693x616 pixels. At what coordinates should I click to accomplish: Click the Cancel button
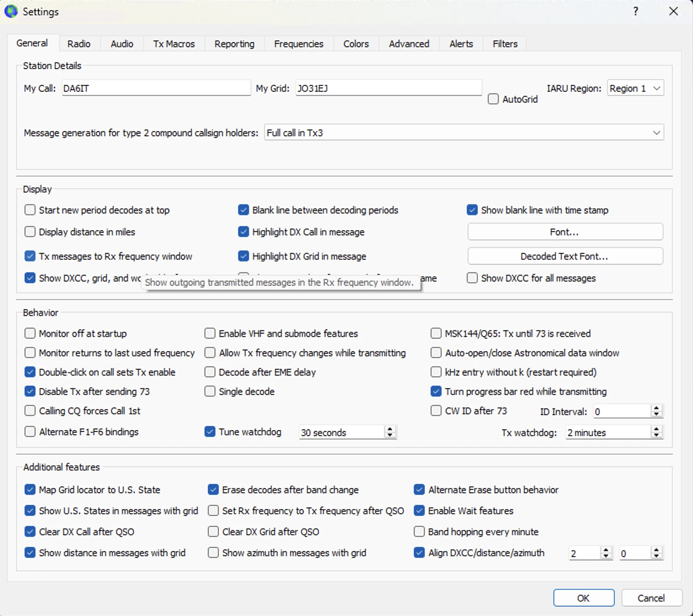pos(651,598)
